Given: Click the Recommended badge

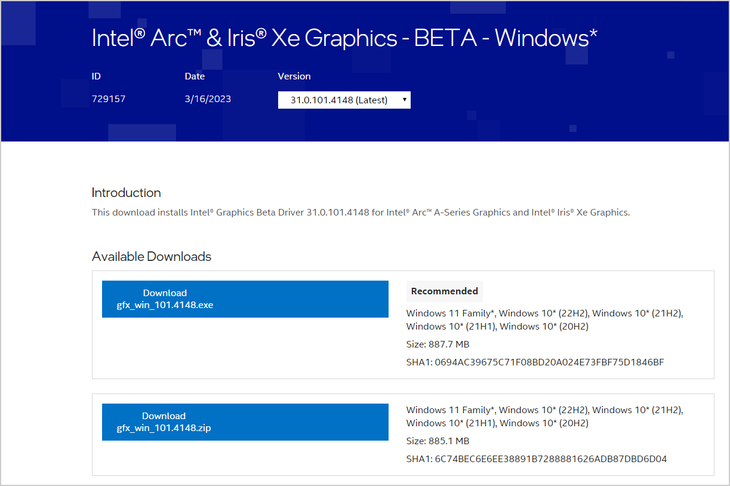Looking at the screenshot, I should (x=444, y=291).
